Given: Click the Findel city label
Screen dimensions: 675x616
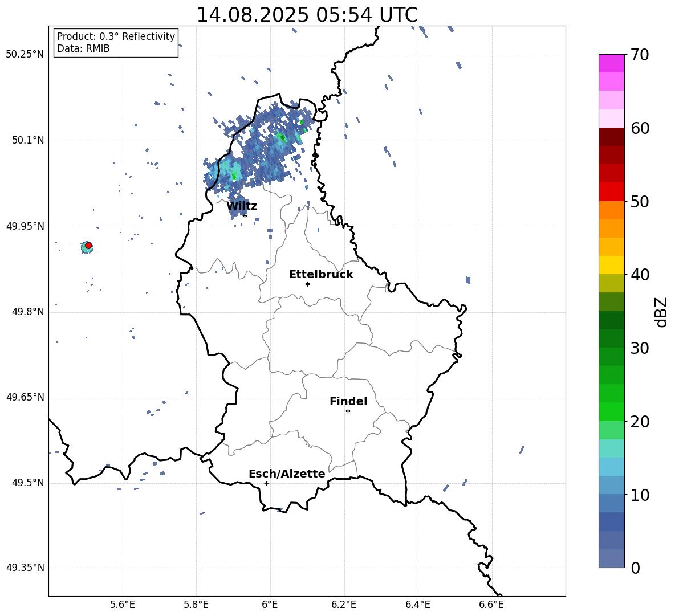Looking at the screenshot, I should pyautogui.click(x=348, y=401).
